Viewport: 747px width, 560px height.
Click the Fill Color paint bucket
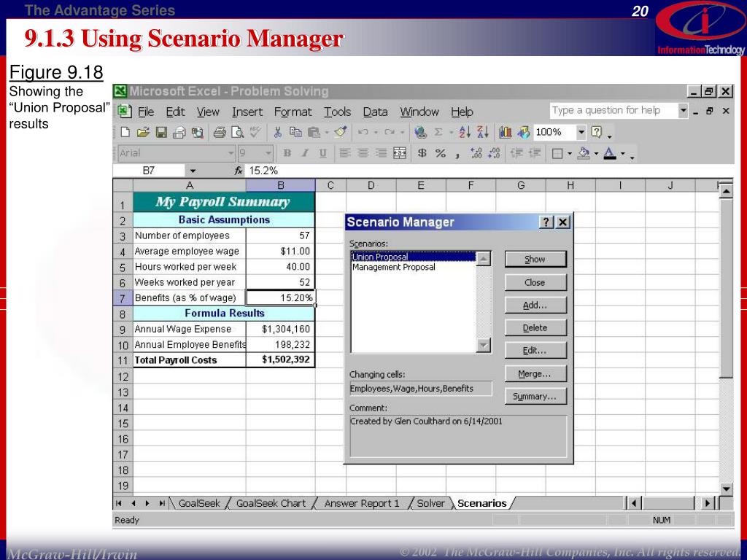tap(584, 153)
